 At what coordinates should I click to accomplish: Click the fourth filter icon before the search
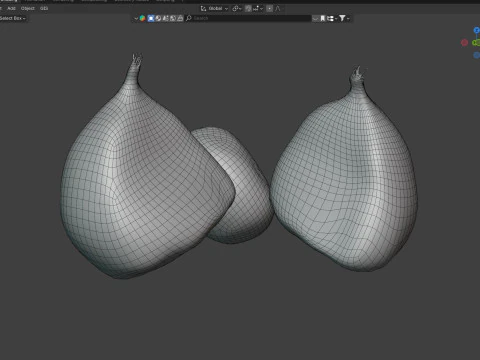point(173,18)
